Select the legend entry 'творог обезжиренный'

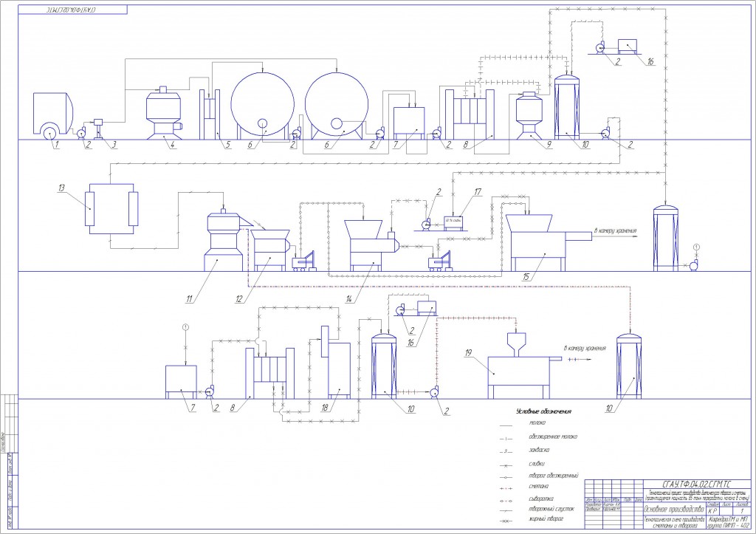coord(553,476)
